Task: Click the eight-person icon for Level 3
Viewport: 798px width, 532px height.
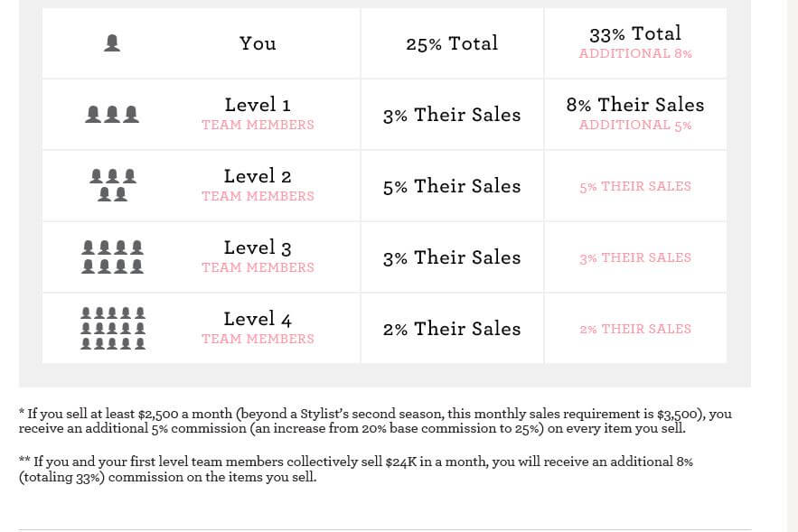Action: coord(112,257)
